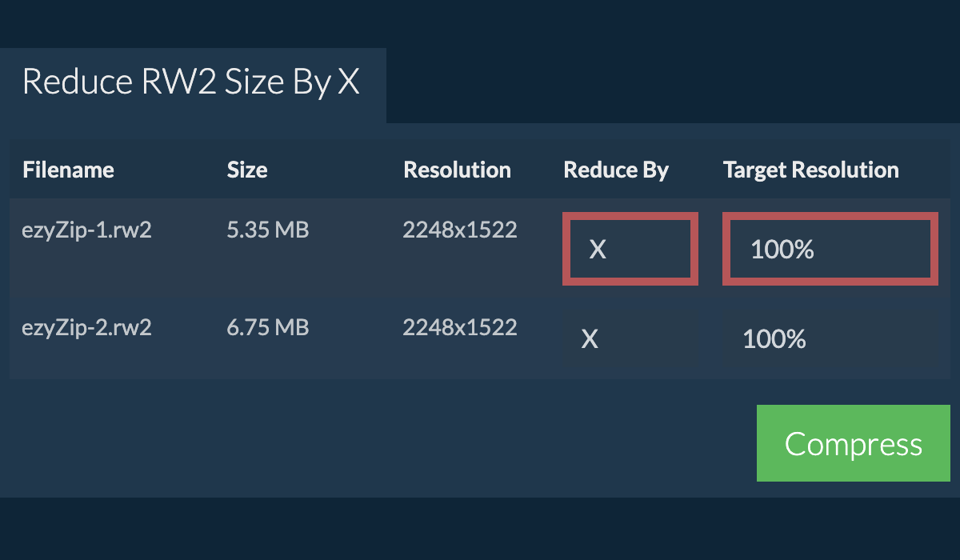
Task: Click the 2248x1522 resolution of ezyZip-2.rw2
Action: point(460,327)
